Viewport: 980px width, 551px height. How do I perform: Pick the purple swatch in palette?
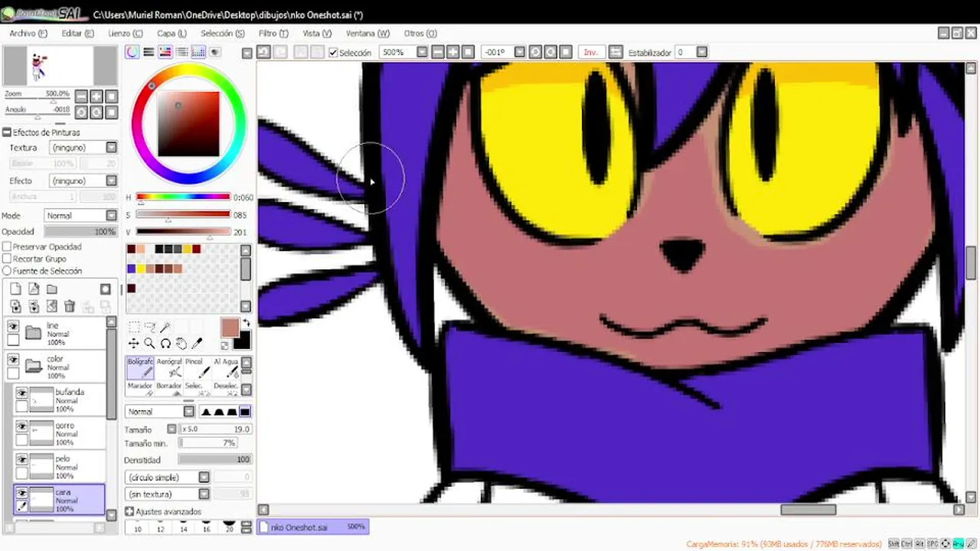[131, 269]
